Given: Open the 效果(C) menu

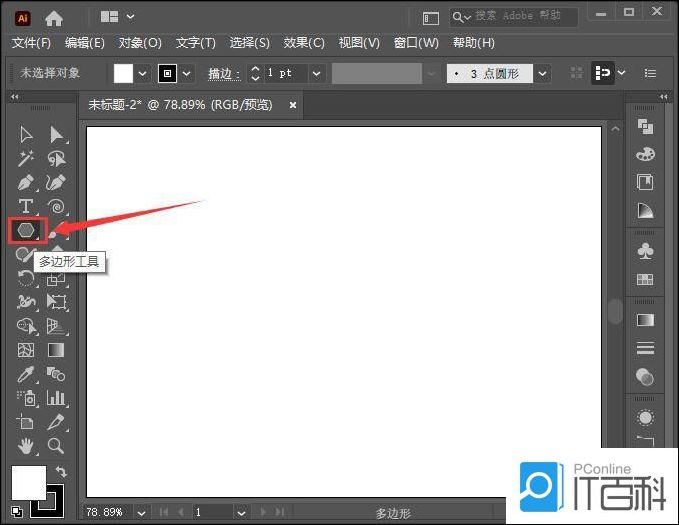Looking at the screenshot, I should tap(304, 43).
